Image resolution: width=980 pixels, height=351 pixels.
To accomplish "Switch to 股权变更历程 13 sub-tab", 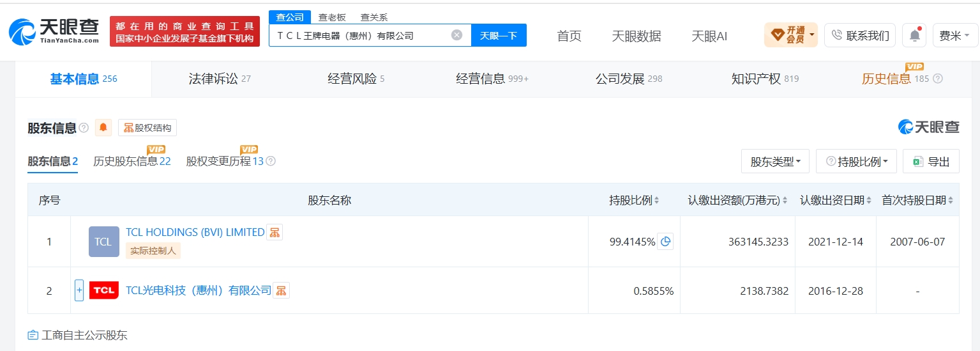I will [225, 161].
